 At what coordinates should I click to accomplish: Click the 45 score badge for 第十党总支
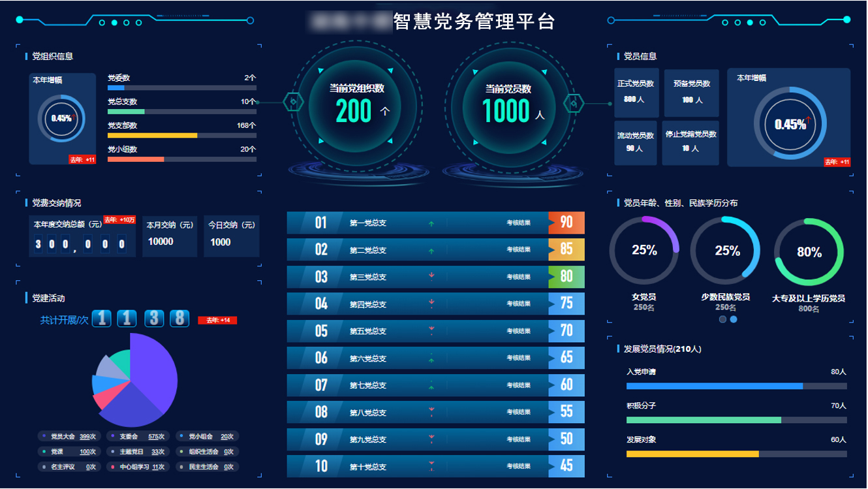[x=566, y=466]
